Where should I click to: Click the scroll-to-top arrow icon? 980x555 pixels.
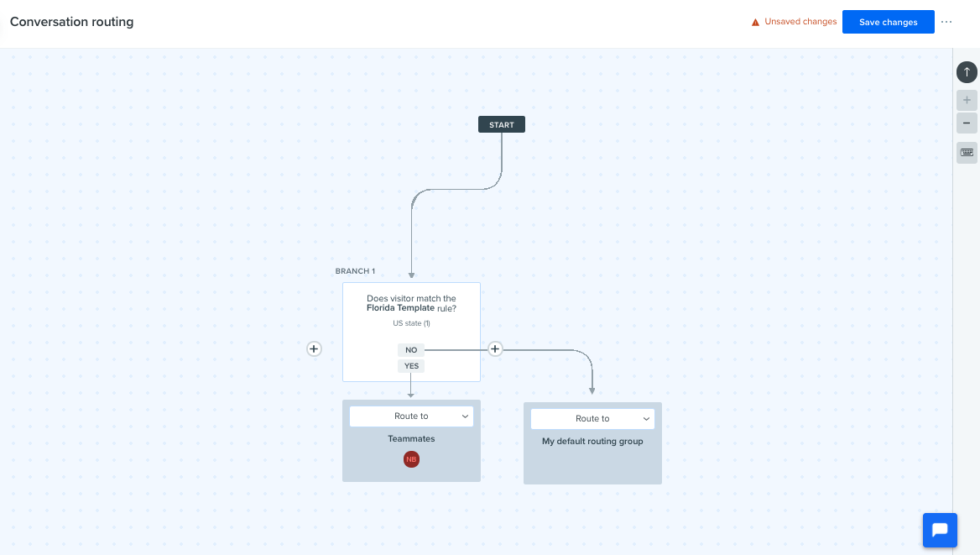coord(967,72)
